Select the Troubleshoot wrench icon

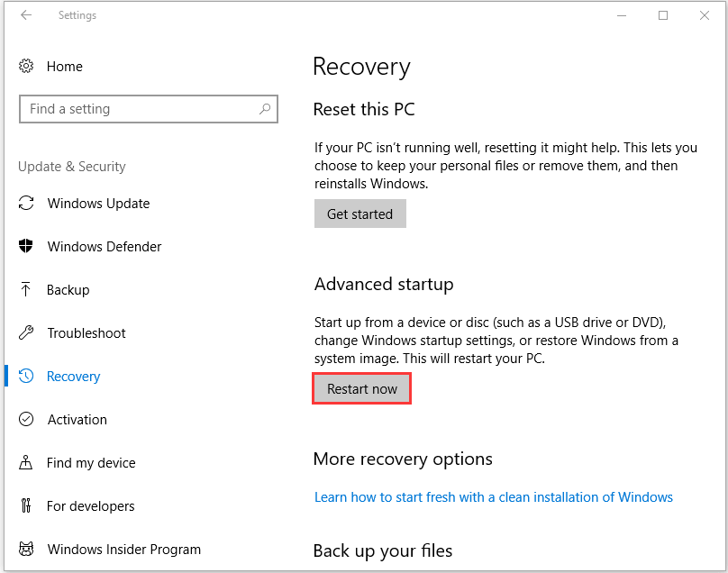(x=26, y=333)
